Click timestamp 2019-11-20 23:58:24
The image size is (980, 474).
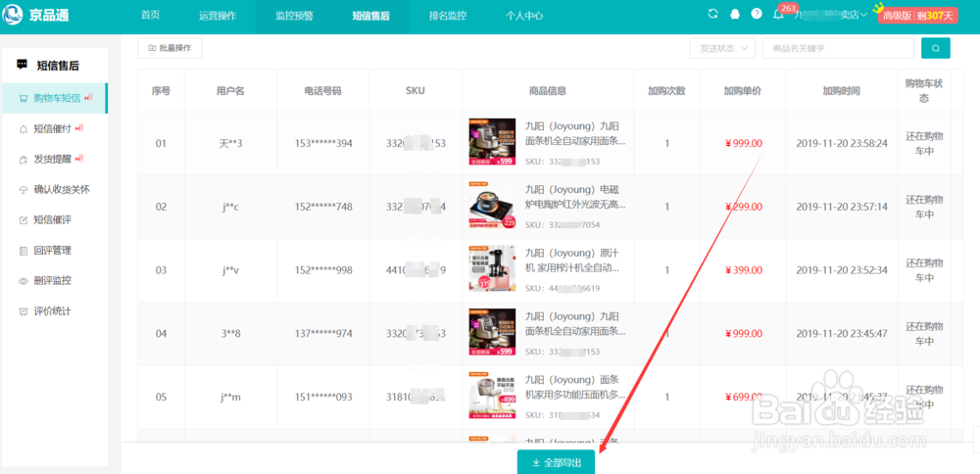pos(842,144)
